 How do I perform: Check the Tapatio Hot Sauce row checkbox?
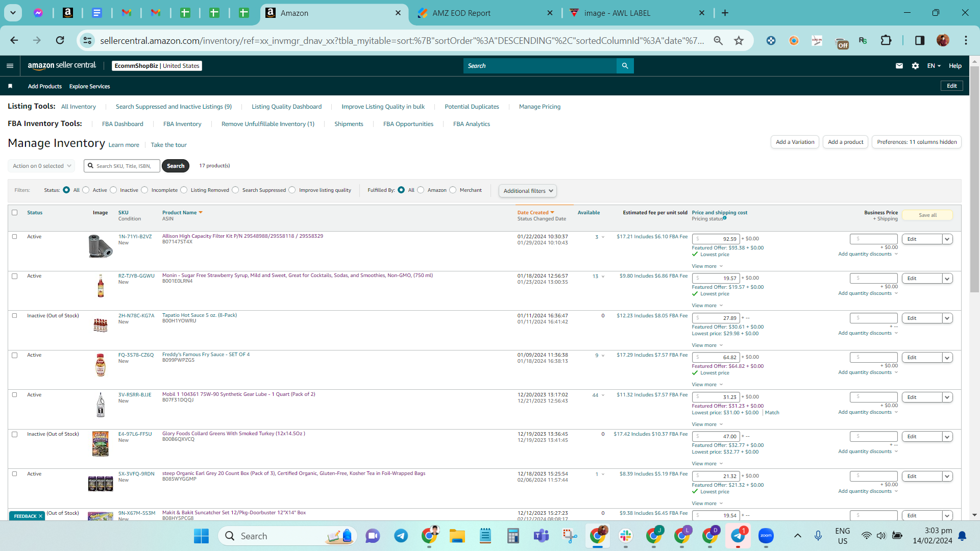click(15, 316)
